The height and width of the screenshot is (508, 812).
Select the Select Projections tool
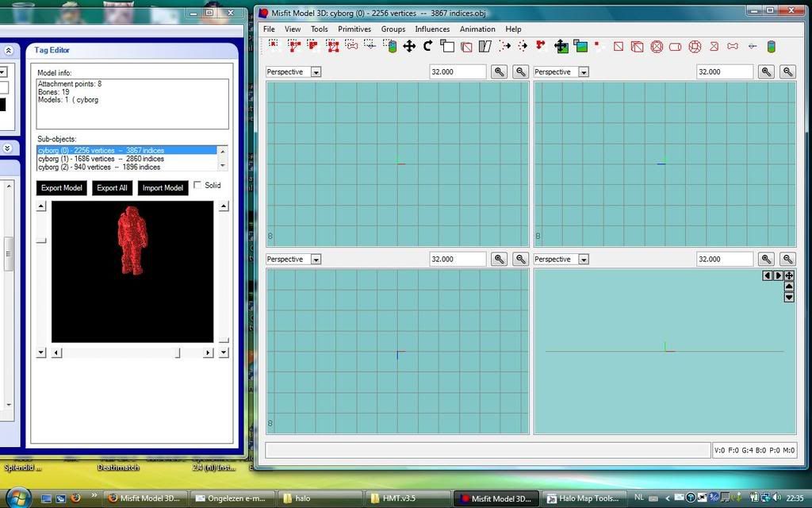[390, 46]
